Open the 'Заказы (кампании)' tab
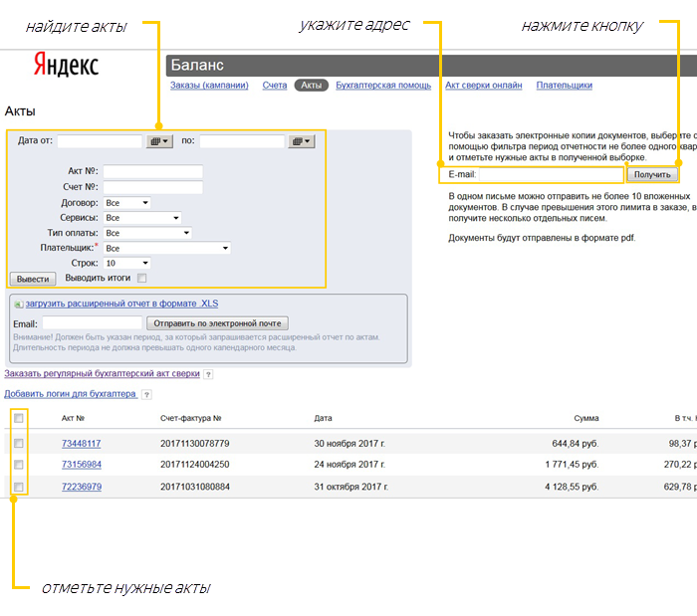This screenshot has width=697, height=616. tap(209, 86)
